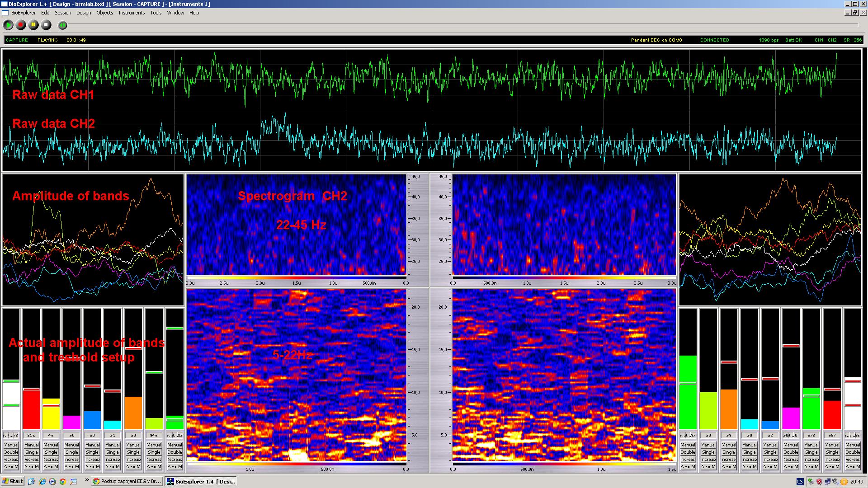Click the >73 threshold field on right meters
This screenshot has height=488, width=868.
[811, 436]
